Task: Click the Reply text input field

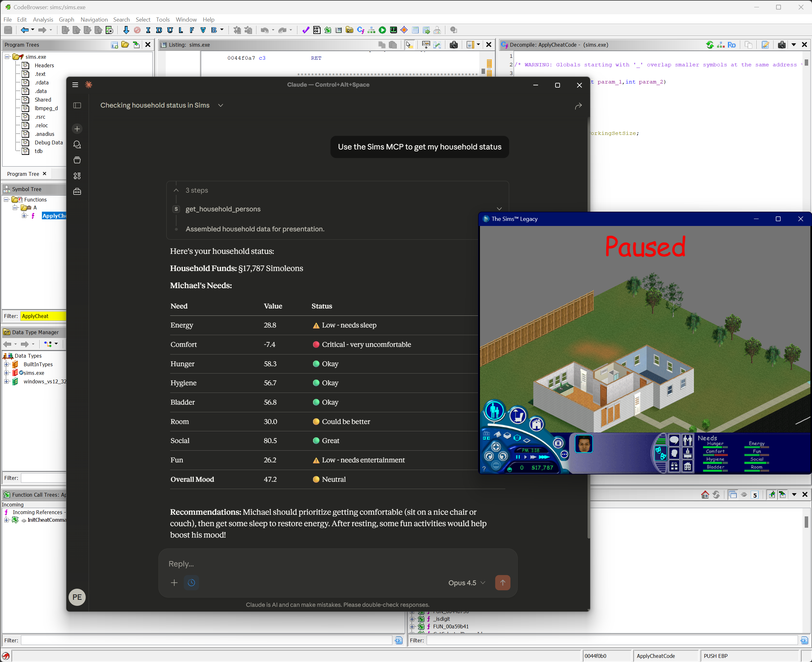Action: pyautogui.click(x=305, y=564)
